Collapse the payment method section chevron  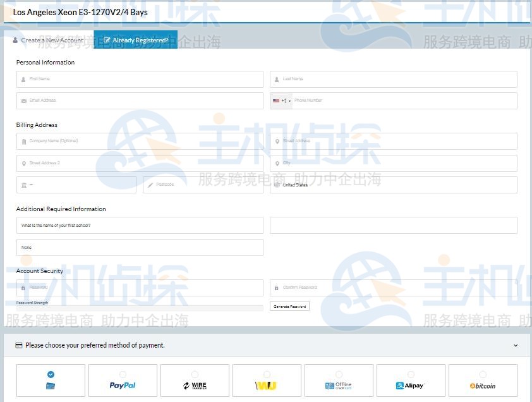515,345
